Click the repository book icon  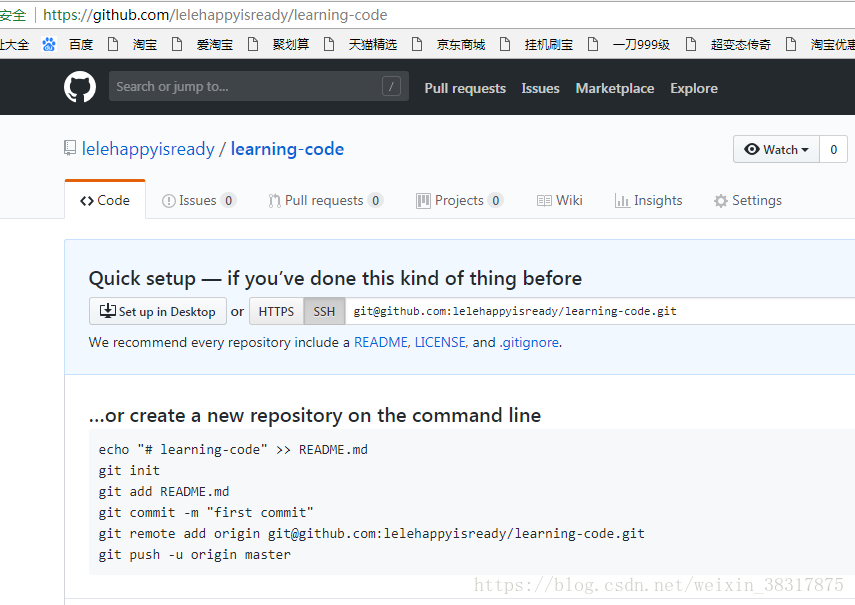click(x=70, y=148)
